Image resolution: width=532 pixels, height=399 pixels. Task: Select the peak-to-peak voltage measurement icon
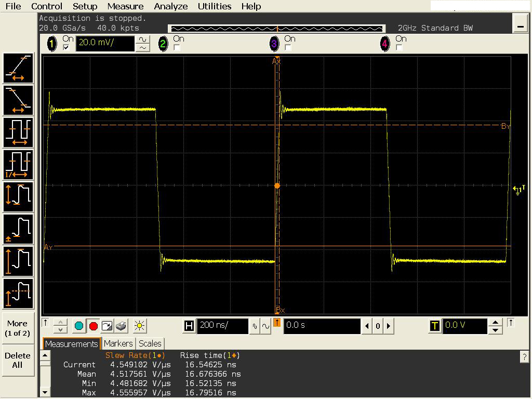18,197
